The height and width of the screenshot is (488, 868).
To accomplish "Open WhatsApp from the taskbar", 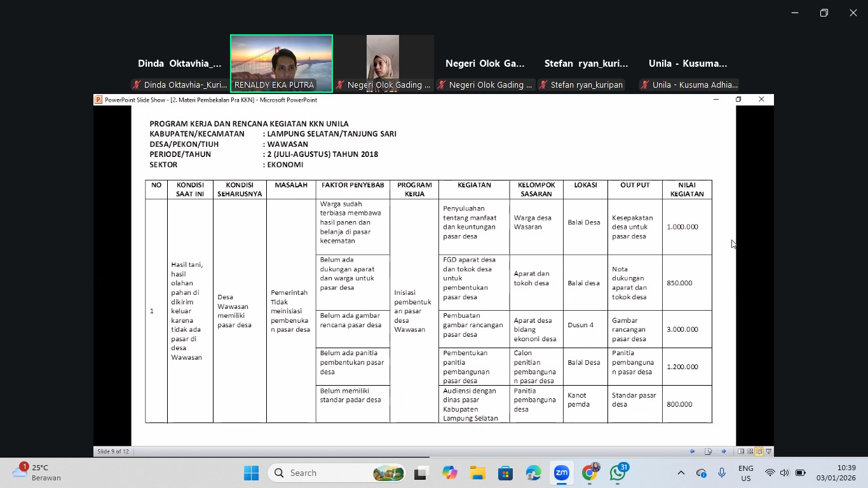I will 618,473.
